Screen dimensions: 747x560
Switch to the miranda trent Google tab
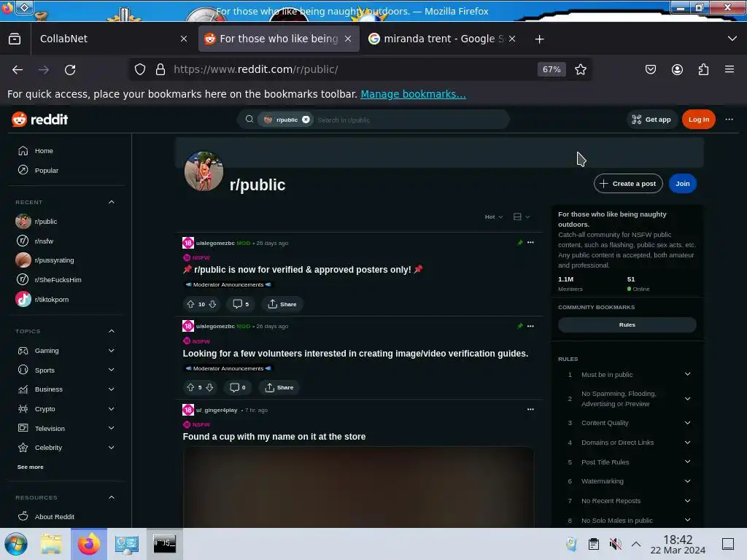click(441, 39)
